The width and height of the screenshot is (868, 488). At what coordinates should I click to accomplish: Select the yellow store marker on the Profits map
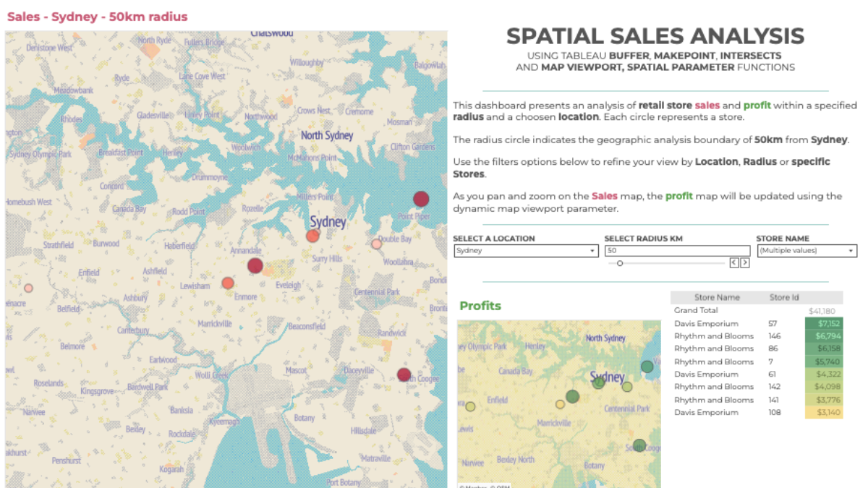coord(560,404)
